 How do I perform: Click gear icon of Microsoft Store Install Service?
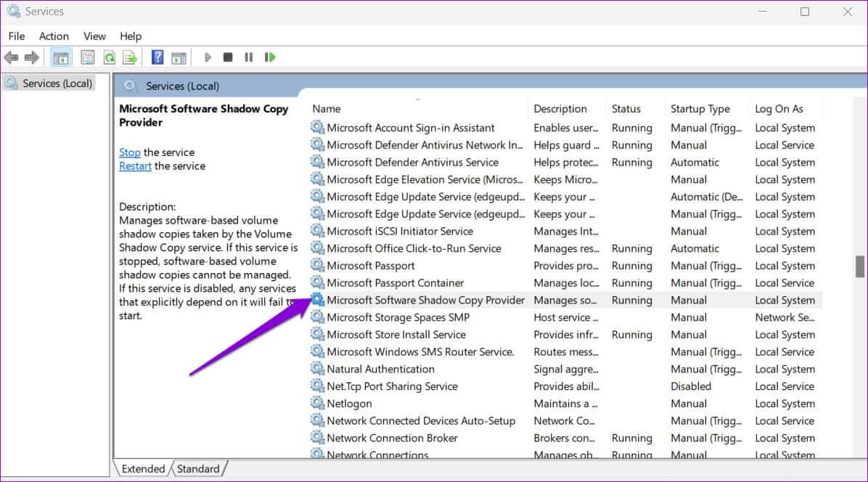point(317,334)
